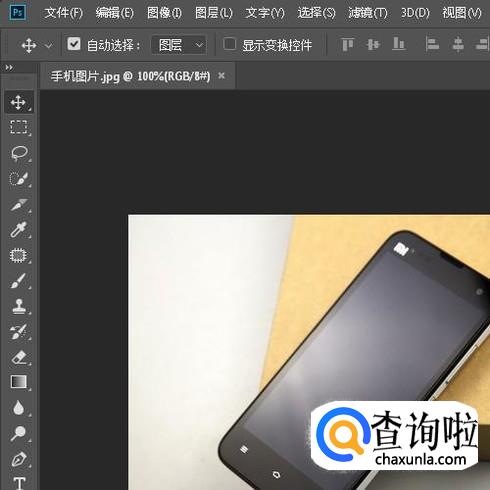Image resolution: width=490 pixels, height=490 pixels.
Task: Switch to 手机图片.jpg document tab
Action: 130,76
